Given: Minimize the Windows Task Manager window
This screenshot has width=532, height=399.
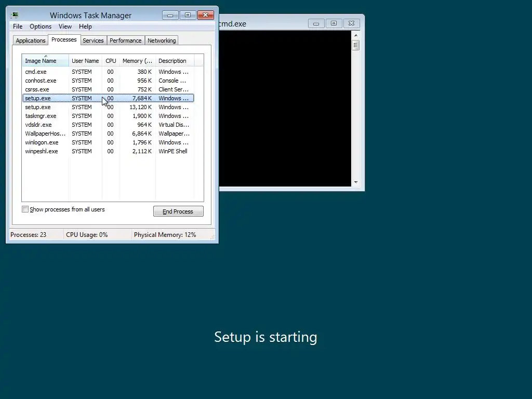Looking at the screenshot, I should pos(170,15).
